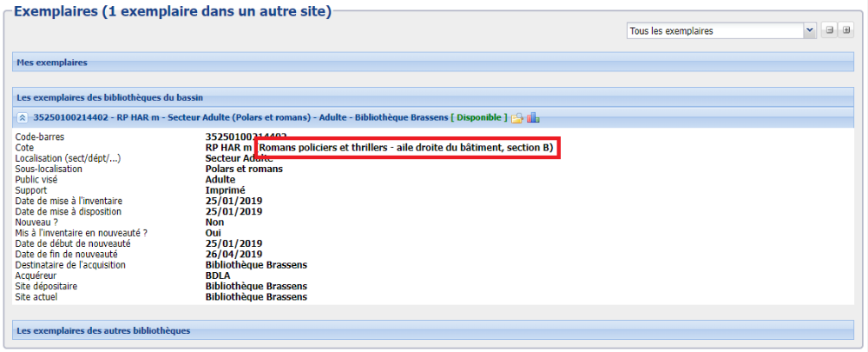The width and height of the screenshot is (868, 352).
Task: Click Destinataire de l'acquisition value Bibliothèque Brassens
Action: point(256,265)
